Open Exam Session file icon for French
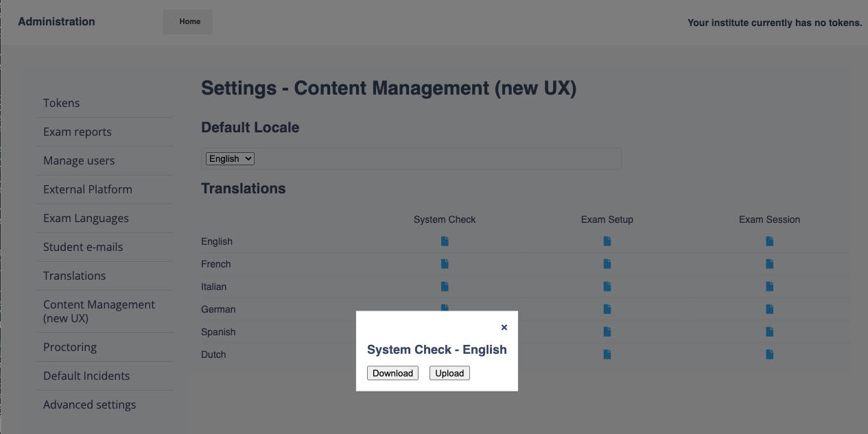Screen dimensions: 868x434 pyautogui.click(x=770, y=264)
